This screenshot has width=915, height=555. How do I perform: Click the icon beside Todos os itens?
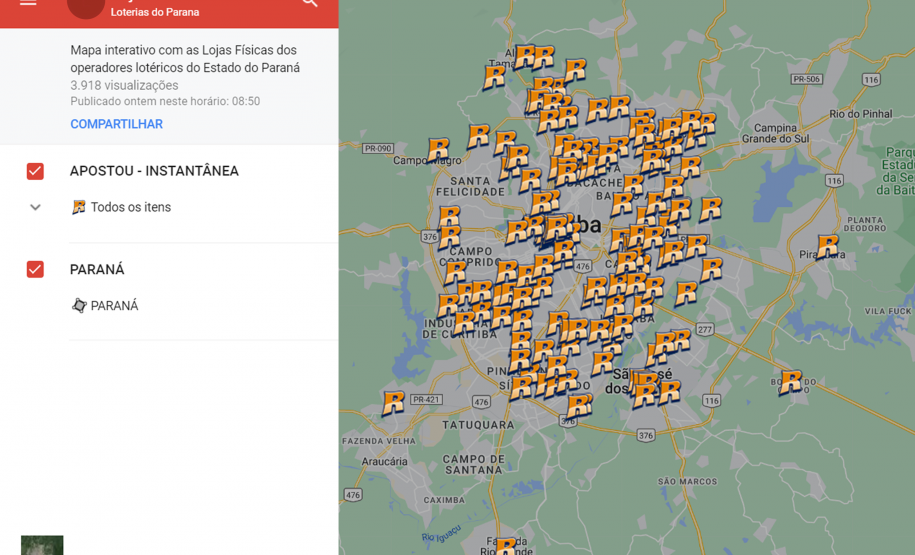click(79, 207)
